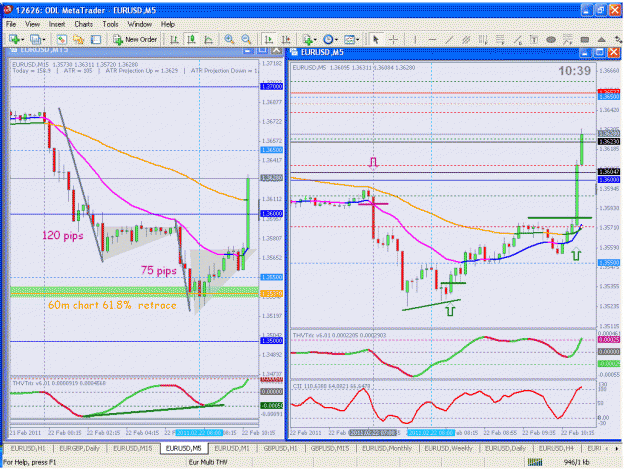Select the Ellipse drawing tool
The width and height of the screenshot is (625, 470).
point(551,39)
